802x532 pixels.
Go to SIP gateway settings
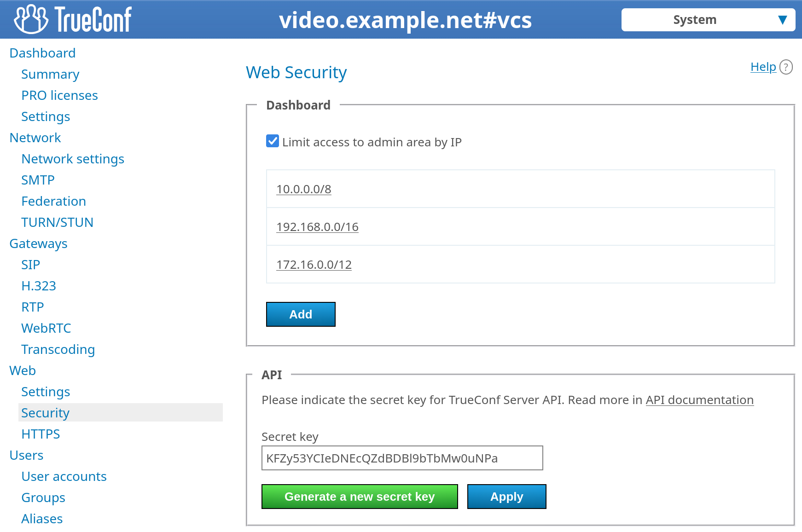tap(30, 265)
